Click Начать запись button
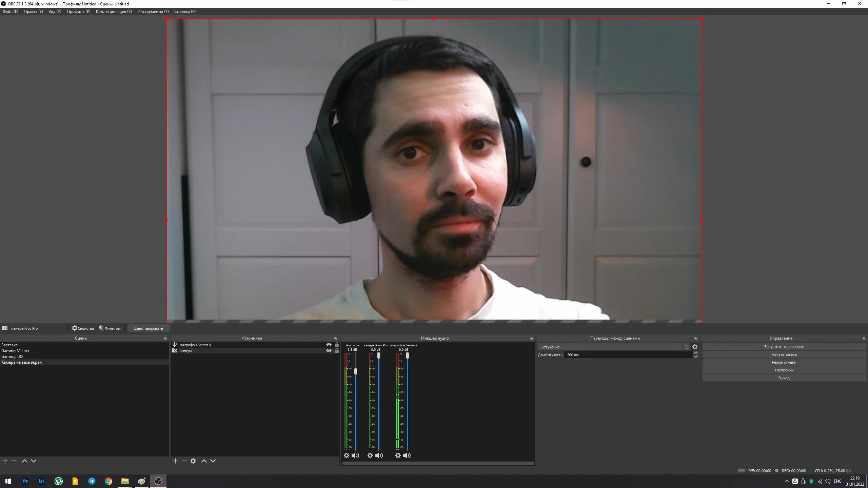Screen dimensions: 868x488 click(x=784, y=354)
